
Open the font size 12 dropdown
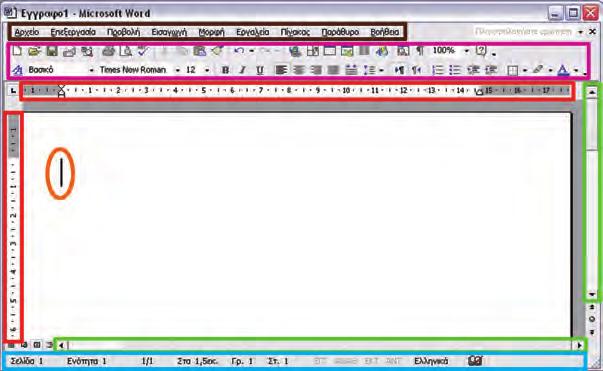207,70
